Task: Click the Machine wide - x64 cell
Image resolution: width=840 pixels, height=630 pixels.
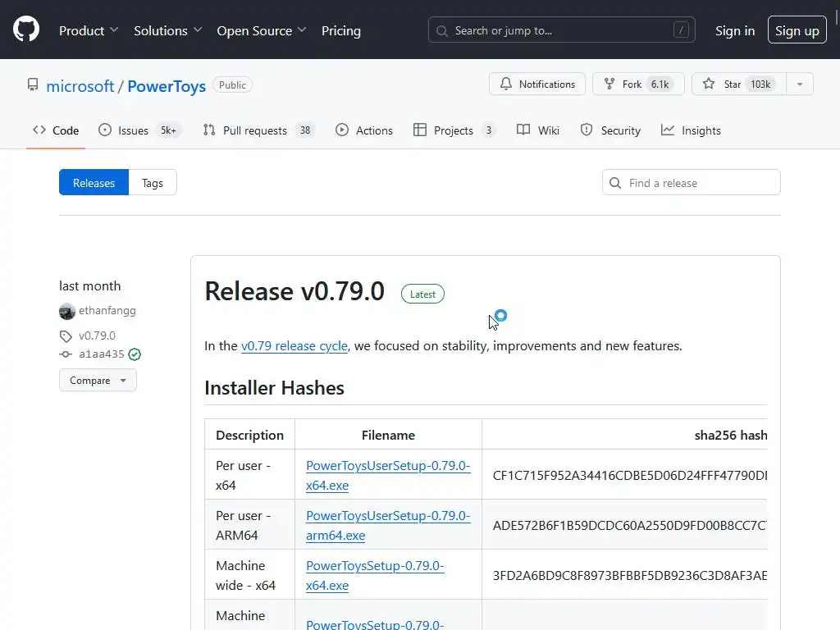Action: 249,575
